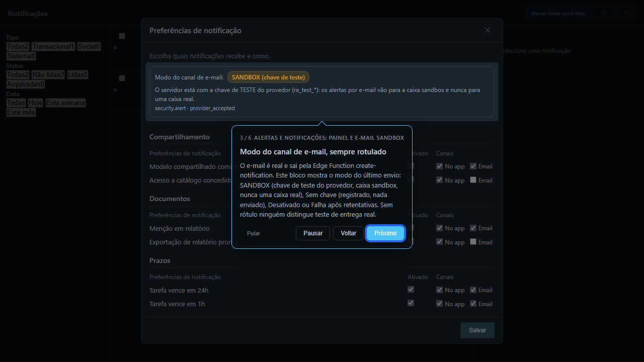Close the Notificações panel with X

626,14
